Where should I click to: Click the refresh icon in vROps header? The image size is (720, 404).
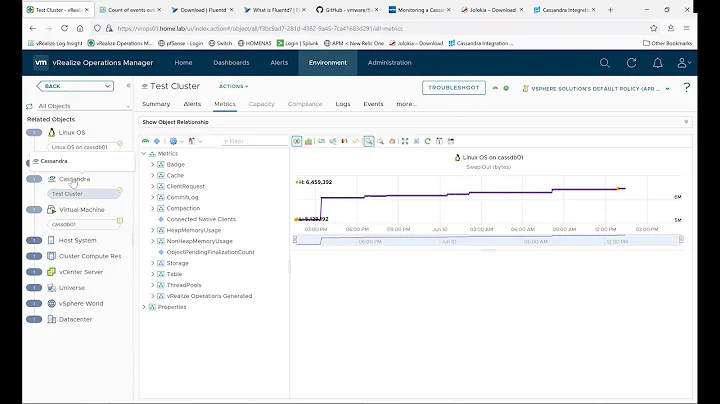[631, 63]
